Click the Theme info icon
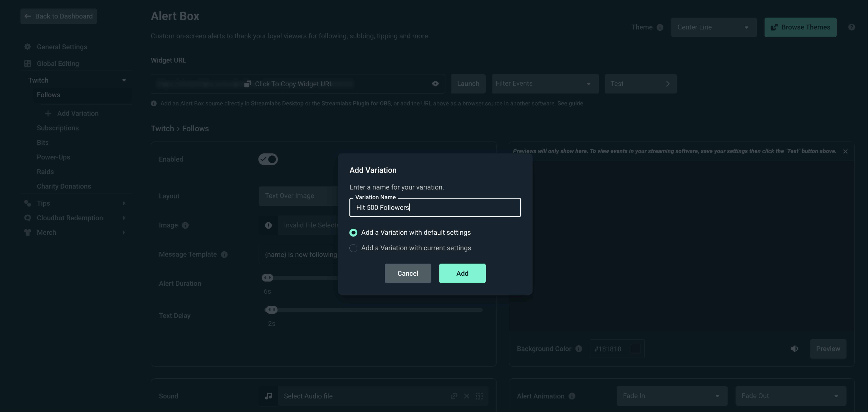Viewport: 868px width, 412px height. click(660, 27)
